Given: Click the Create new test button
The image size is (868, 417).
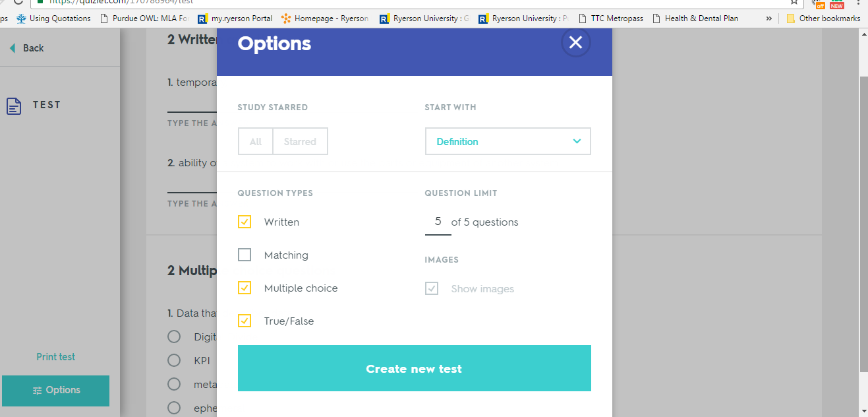Looking at the screenshot, I should [414, 369].
